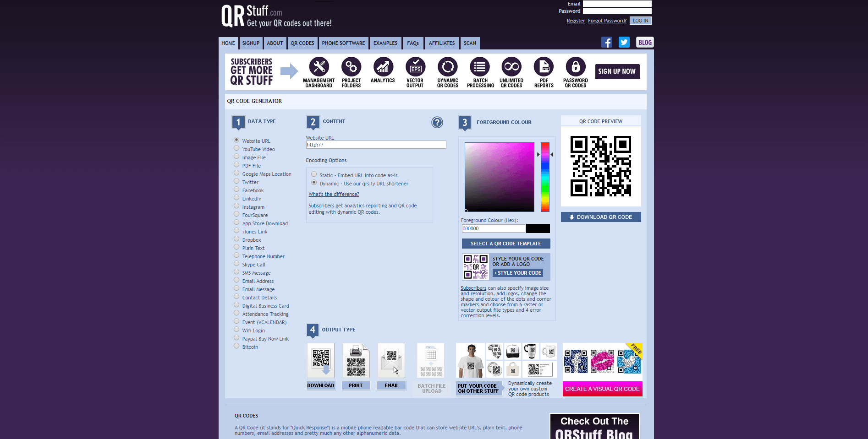This screenshot has height=439, width=868.
Task: Select Dynamic encoding option
Action: click(x=314, y=183)
